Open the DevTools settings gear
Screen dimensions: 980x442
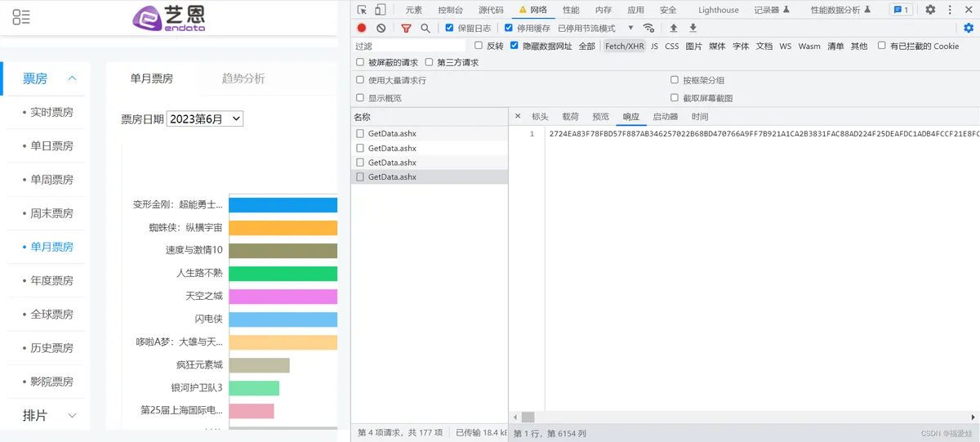[x=930, y=10]
